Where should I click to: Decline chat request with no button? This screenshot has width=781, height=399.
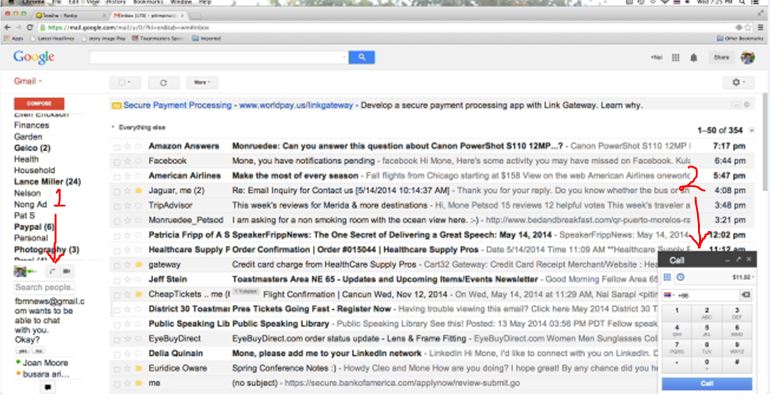pyautogui.click(x=38, y=351)
